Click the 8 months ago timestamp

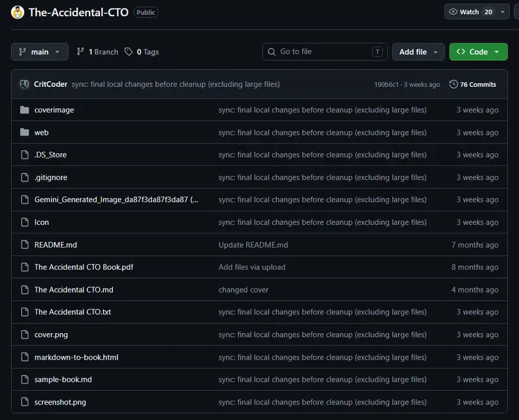coord(475,267)
